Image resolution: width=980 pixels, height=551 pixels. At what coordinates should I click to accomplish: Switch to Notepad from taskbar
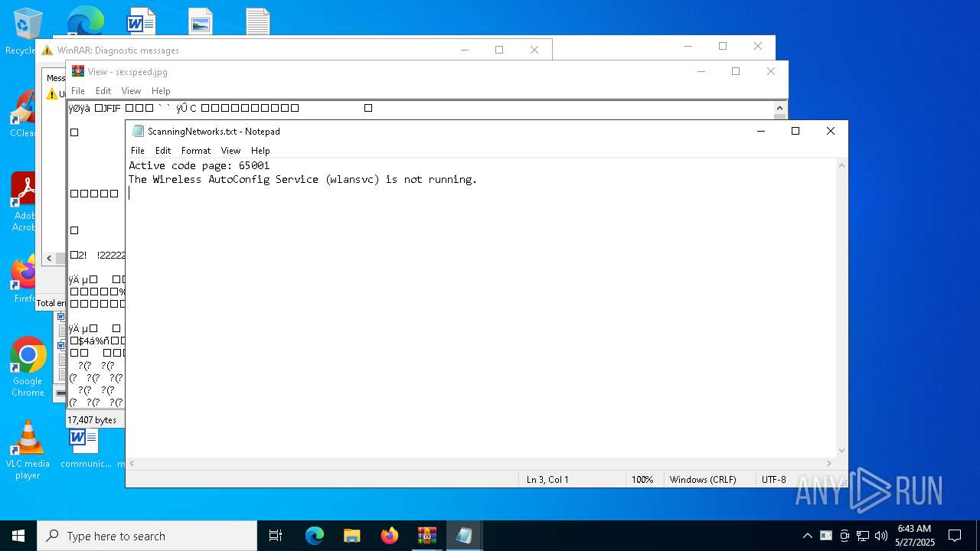point(464,536)
